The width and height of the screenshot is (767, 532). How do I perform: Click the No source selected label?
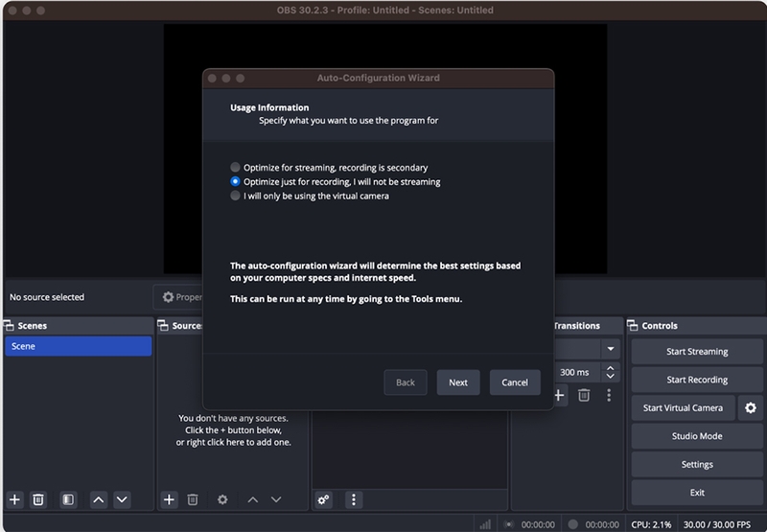(x=47, y=297)
